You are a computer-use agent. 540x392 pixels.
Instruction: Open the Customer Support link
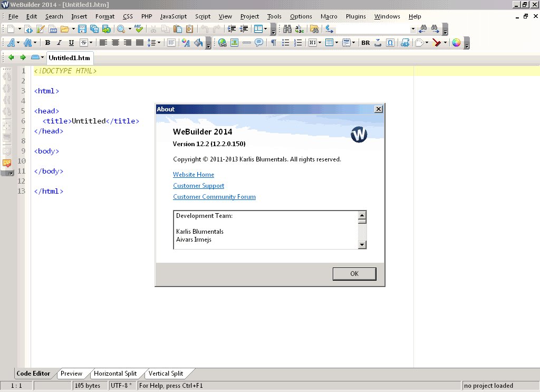[x=198, y=186]
